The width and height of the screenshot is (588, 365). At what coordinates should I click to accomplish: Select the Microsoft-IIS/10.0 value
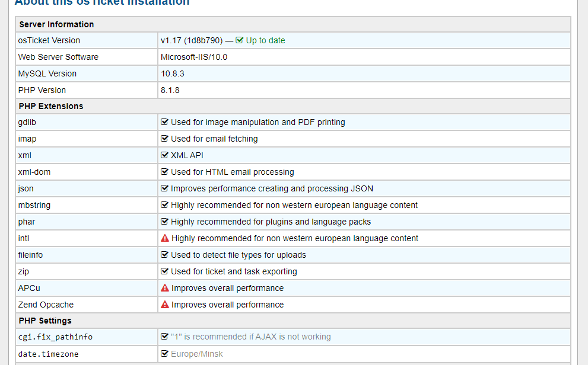pyautogui.click(x=194, y=57)
